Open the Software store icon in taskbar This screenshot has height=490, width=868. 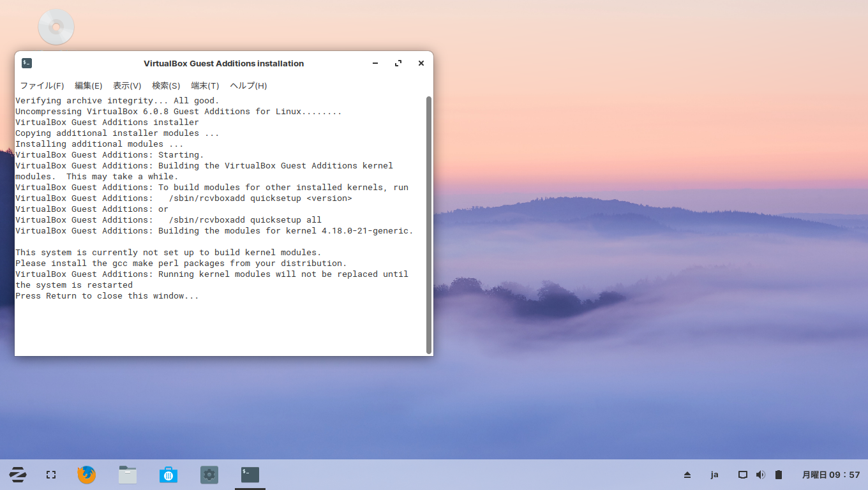(168, 475)
